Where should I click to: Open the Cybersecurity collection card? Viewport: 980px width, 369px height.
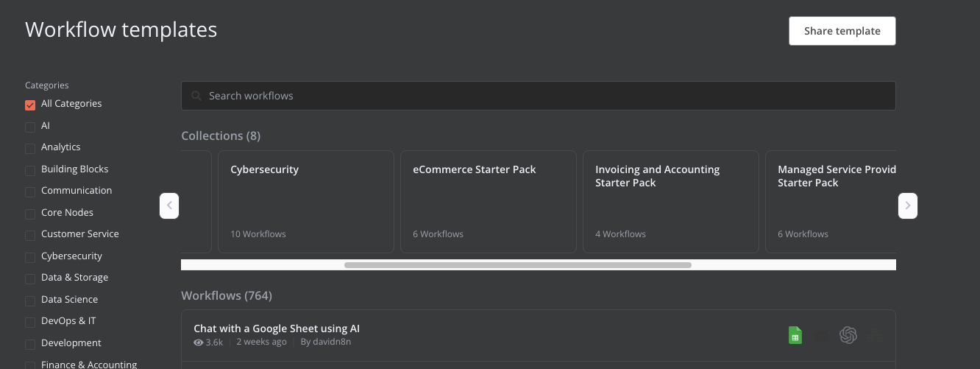click(x=306, y=202)
